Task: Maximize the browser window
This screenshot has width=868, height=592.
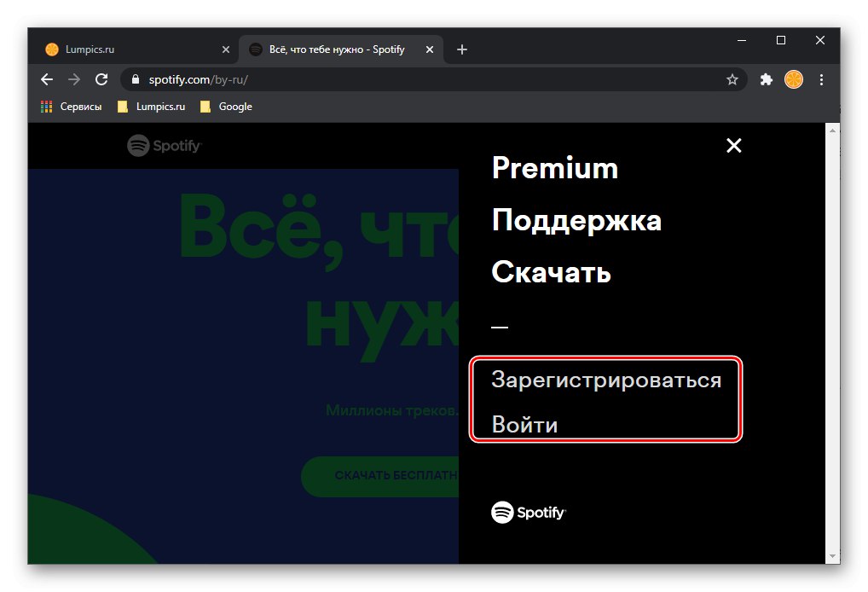Action: (781, 40)
